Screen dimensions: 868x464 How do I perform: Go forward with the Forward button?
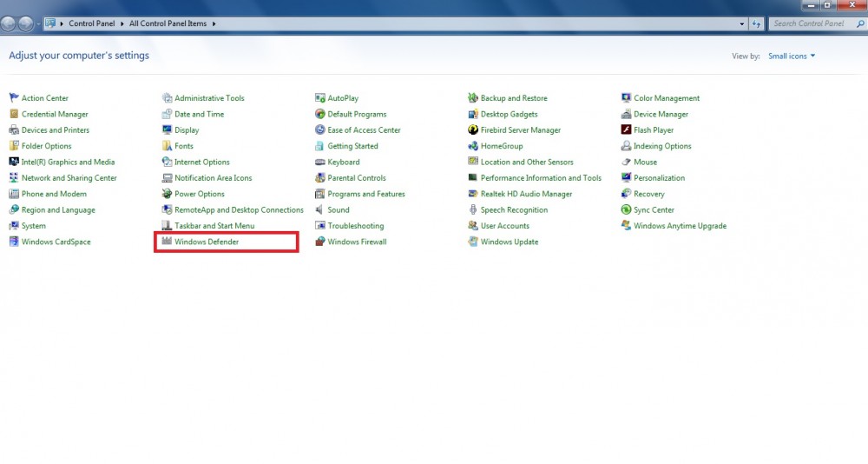point(26,23)
